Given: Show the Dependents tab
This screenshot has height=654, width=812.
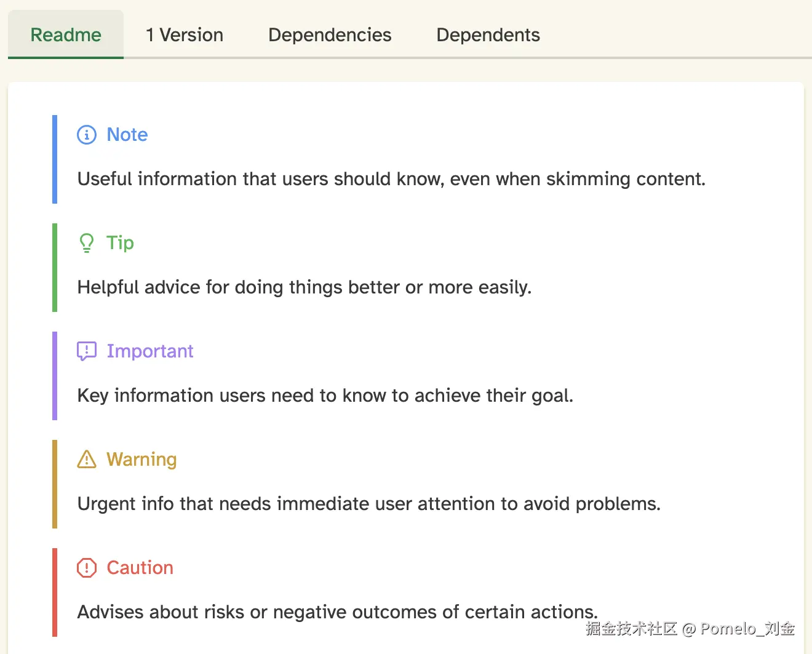Looking at the screenshot, I should pos(488,35).
